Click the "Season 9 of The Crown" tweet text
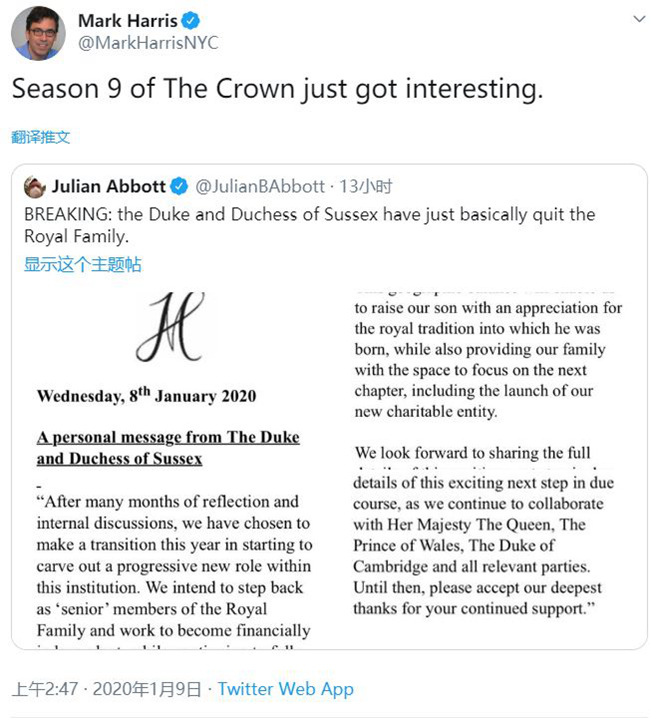This screenshot has height=718, width=650. (277, 88)
